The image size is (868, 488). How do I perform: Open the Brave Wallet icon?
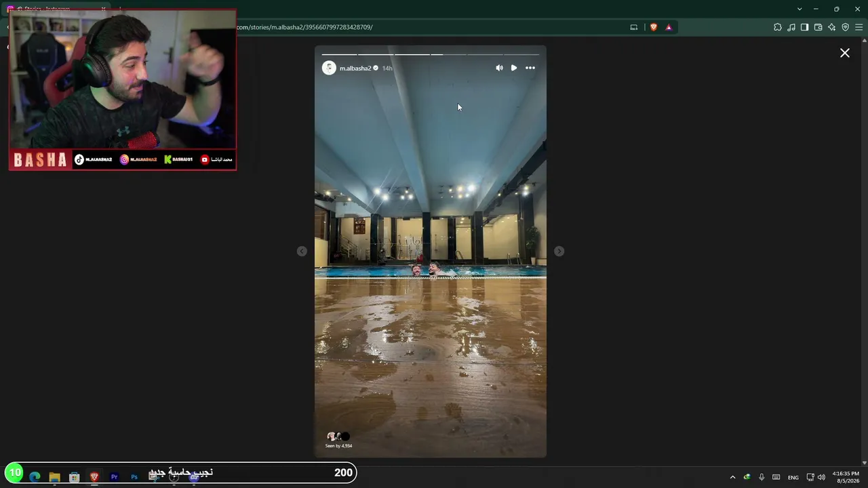pyautogui.click(x=818, y=27)
